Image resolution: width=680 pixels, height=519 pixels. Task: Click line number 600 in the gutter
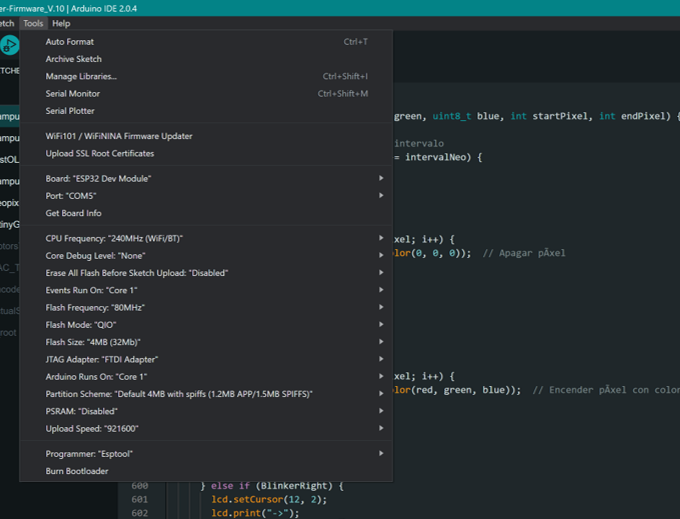(x=140, y=486)
